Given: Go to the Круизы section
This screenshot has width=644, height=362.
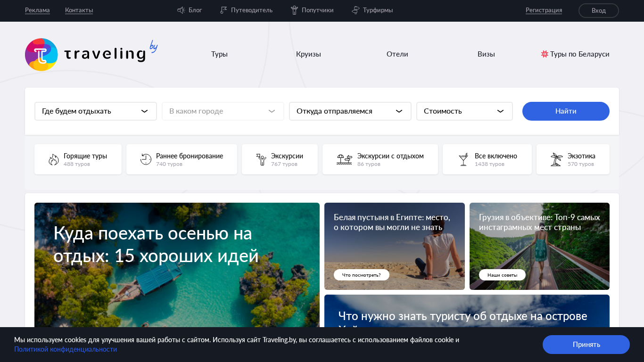Looking at the screenshot, I should coord(308,54).
